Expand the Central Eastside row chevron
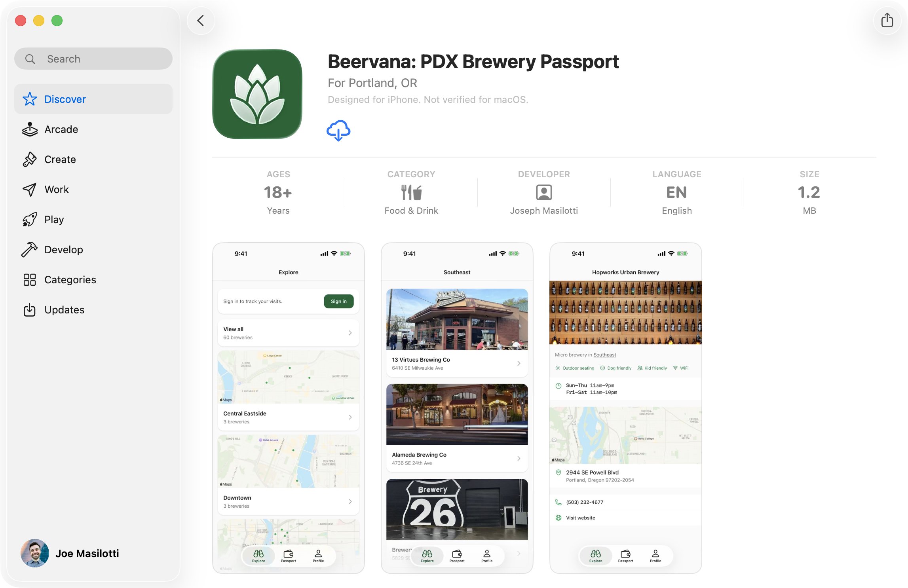This screenshot has height=588, width=908. click(350, 417)
